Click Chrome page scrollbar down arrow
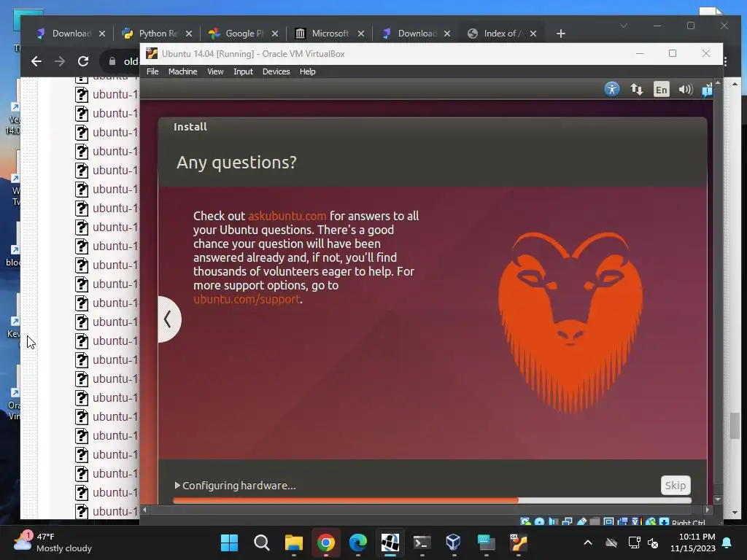The width and height of the screenshot is (747, 560). (735, 513)
